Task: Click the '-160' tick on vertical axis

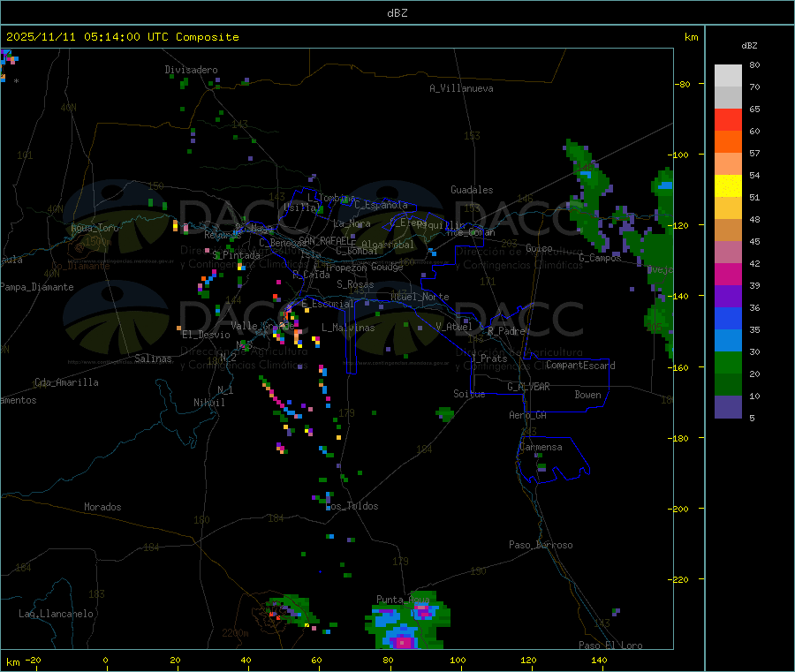Action: coord(680,367)
